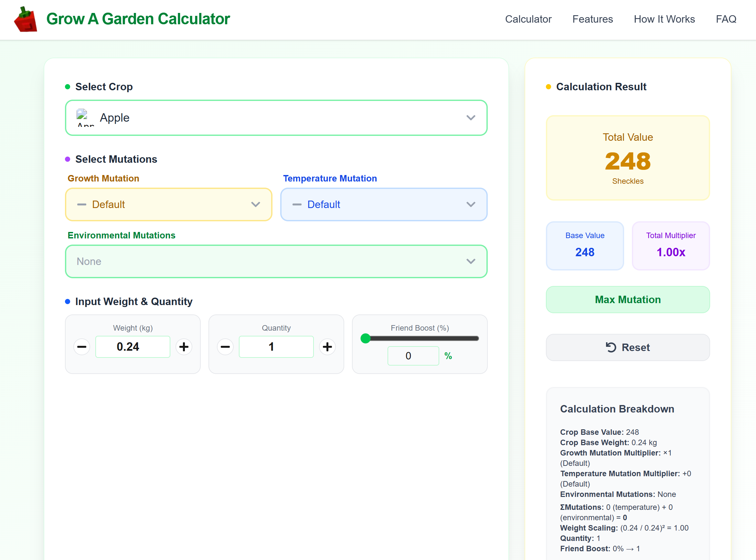Decrease weight using the minus stepper
This screenshot has width=756, height=560.
(82, 346)
